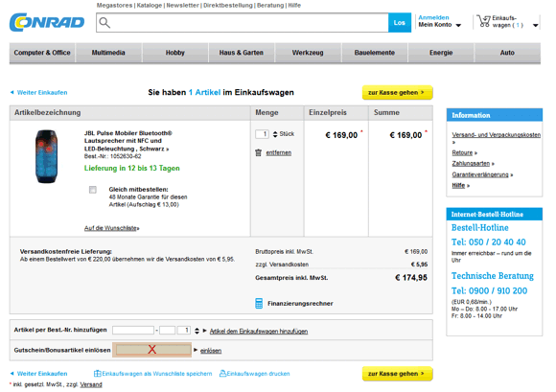
Task: Focus the main search input field
Action: pos(243,23)
